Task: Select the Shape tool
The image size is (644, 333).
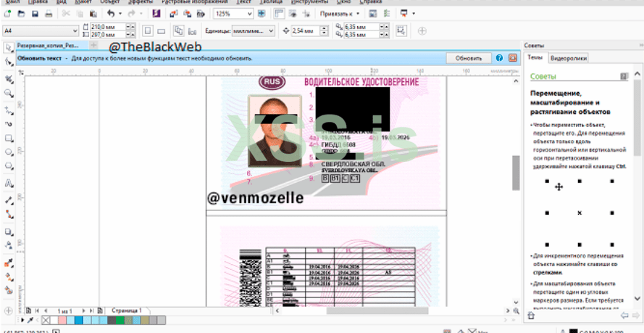Action: click(9, 62)
